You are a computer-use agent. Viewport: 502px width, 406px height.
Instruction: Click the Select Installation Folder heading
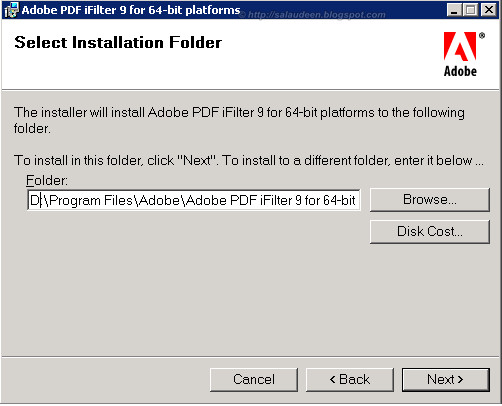click(118, 43)
